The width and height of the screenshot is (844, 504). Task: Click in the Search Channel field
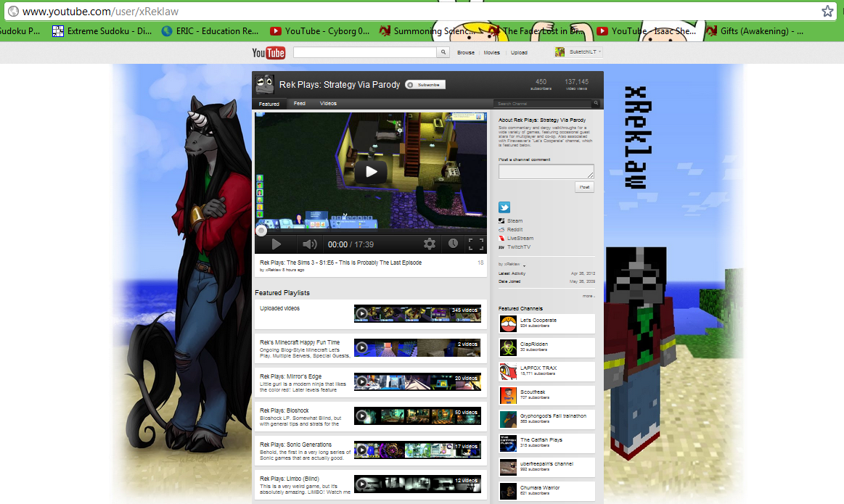coord(543,103)
